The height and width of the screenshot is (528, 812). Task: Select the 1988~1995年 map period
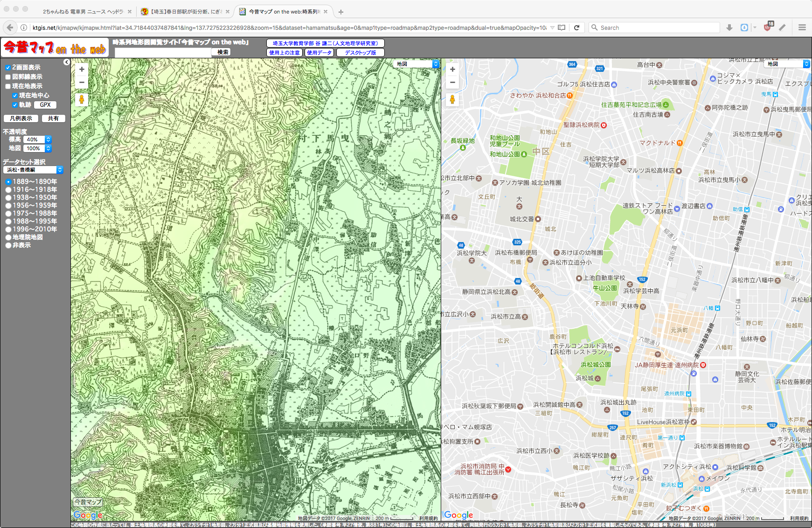click(x=8, y=222)
